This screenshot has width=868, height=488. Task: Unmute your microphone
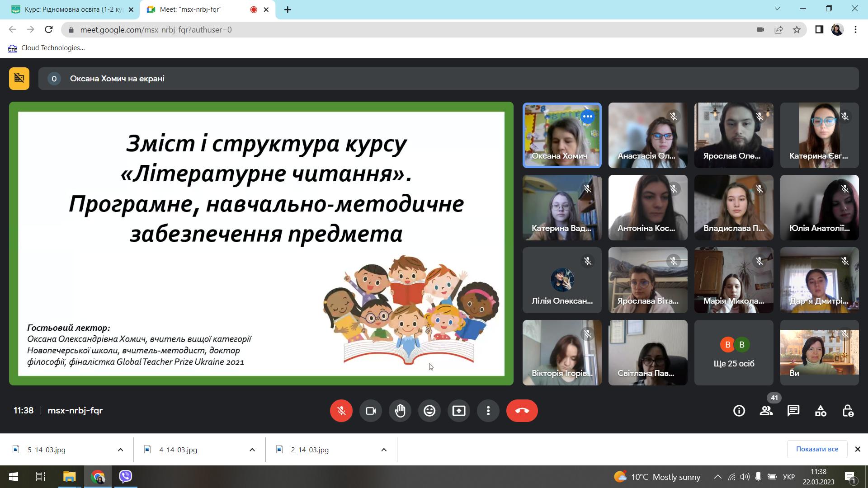pos(341,411)
